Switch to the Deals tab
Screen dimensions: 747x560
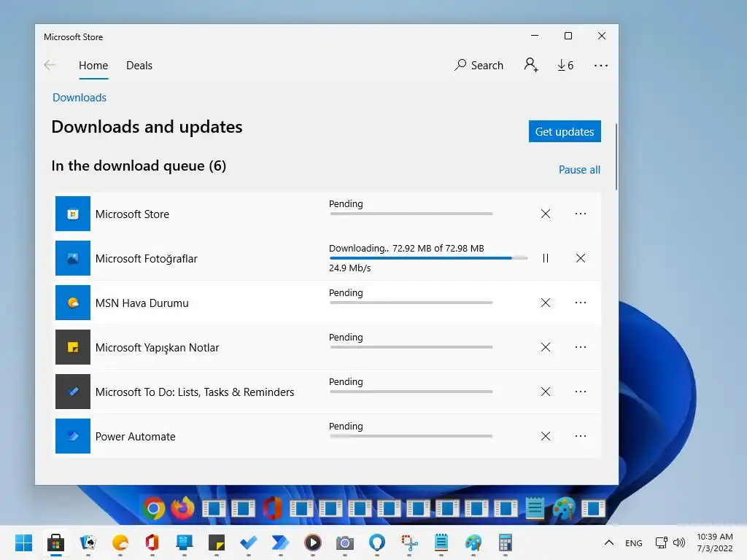(x=139, y=65)
